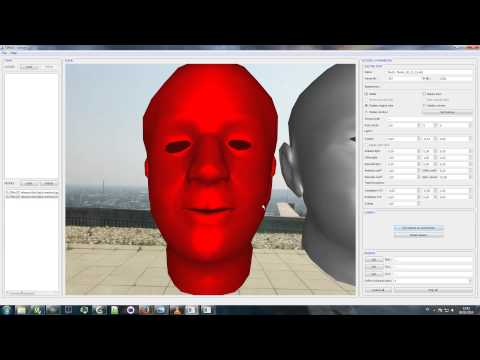Screen dimensions: 480x360
Task: Open the dropdown near the bottom of right panel
Action: point(432,281)
